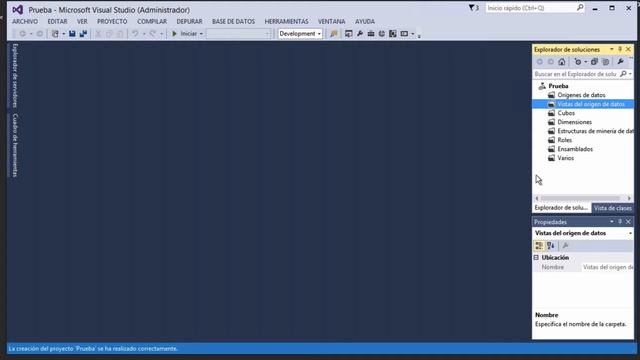640x360 pixels.
Task: Click the Back arrow in Solution Explorer
Action: (x=540, y=62)
